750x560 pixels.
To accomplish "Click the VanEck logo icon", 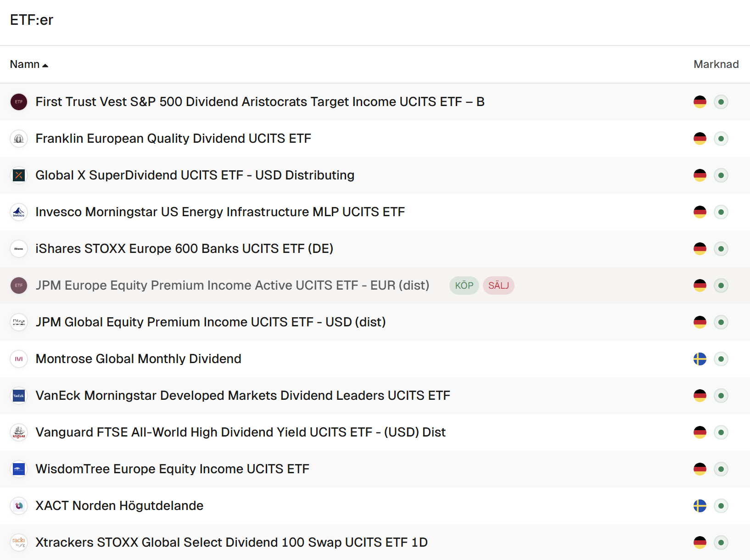I will point(19,396).
